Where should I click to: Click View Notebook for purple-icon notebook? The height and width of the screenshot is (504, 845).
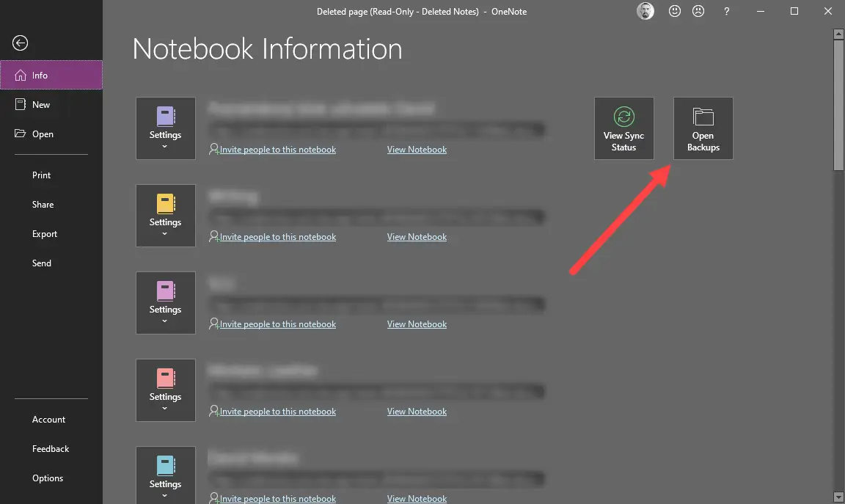coord(417,150)
